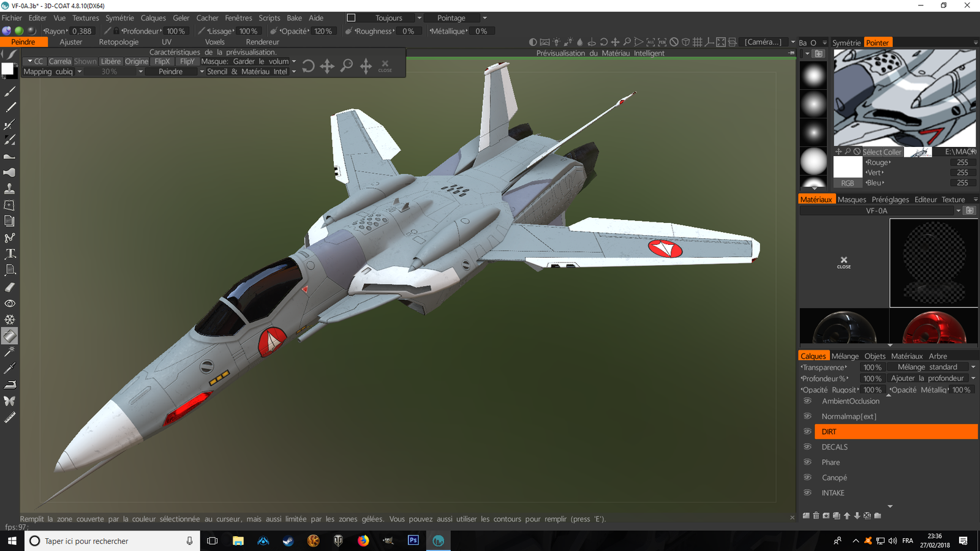Select the butterfly symmetry tool in left toolbar
980x551 pixels.
pos(10,401)
